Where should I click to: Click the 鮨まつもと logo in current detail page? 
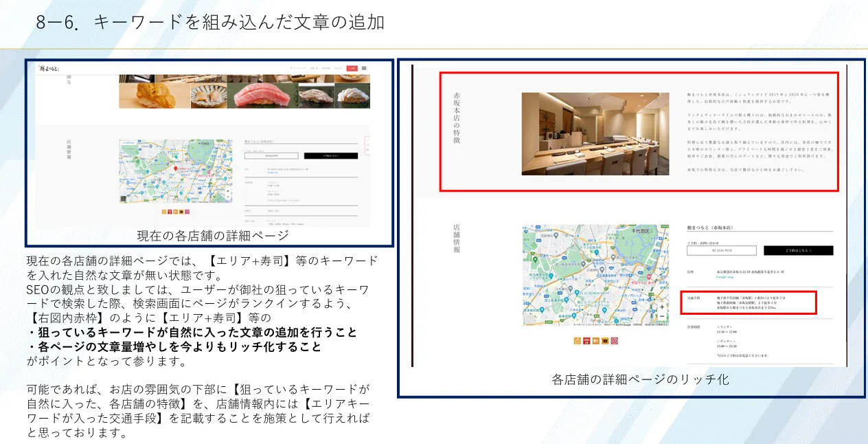(x=49, y=68)
